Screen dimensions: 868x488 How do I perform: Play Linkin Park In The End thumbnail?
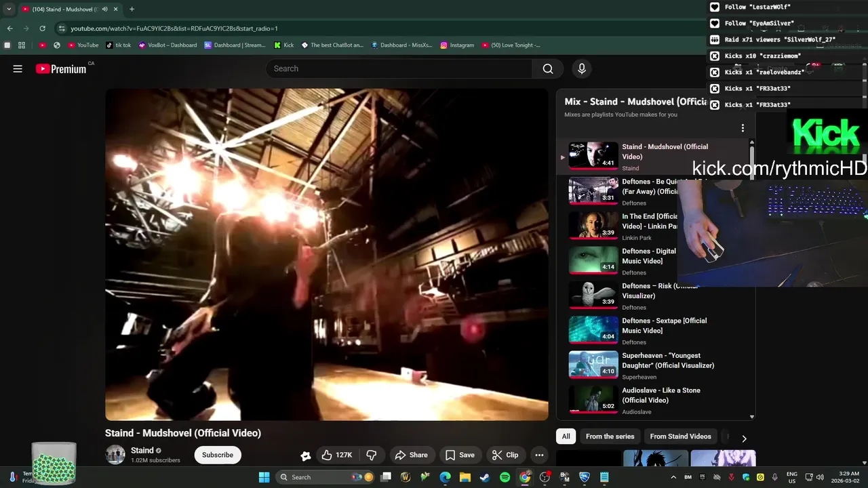[593, 225]
